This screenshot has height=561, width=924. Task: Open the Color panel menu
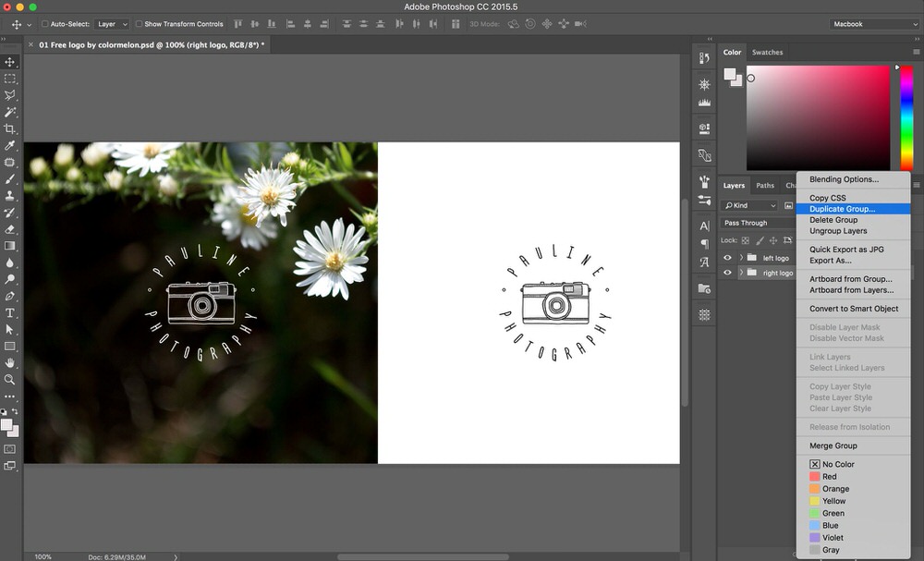(x=916, y=52)
